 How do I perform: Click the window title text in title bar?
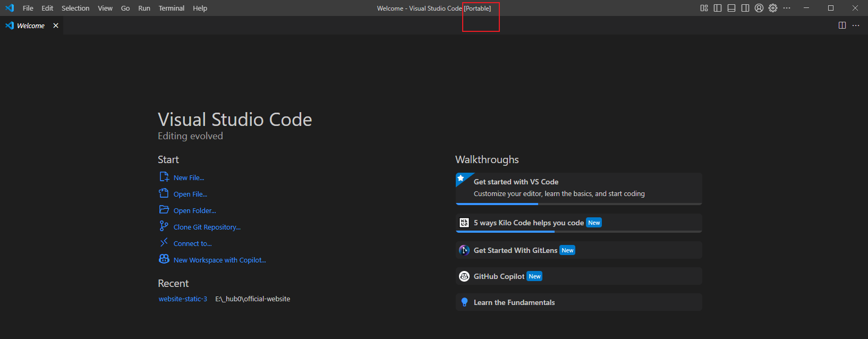coord(434,8)
